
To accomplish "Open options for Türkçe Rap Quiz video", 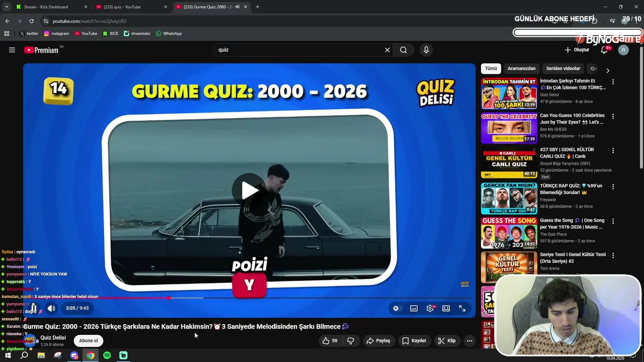I will 613,187.
